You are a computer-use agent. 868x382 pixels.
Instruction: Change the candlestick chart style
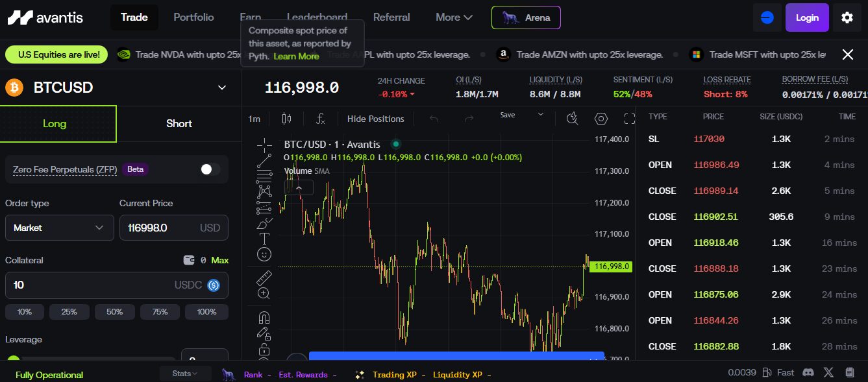click(287, 119)
